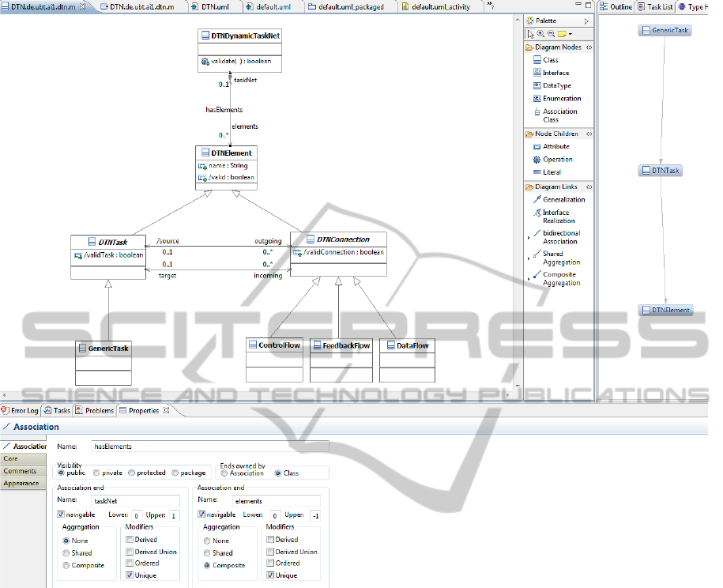Select the Attribute tool in palette

click(x=555, y=146)
